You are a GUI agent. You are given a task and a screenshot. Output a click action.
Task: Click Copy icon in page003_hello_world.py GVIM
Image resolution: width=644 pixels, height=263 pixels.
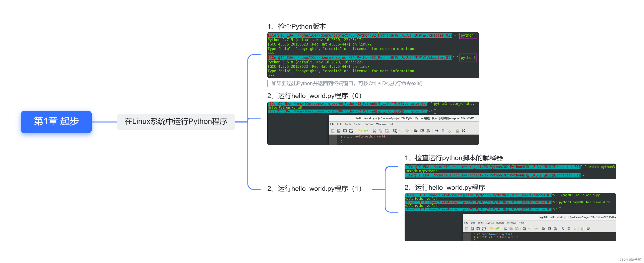pyautogui.click(x=511, y=229)
